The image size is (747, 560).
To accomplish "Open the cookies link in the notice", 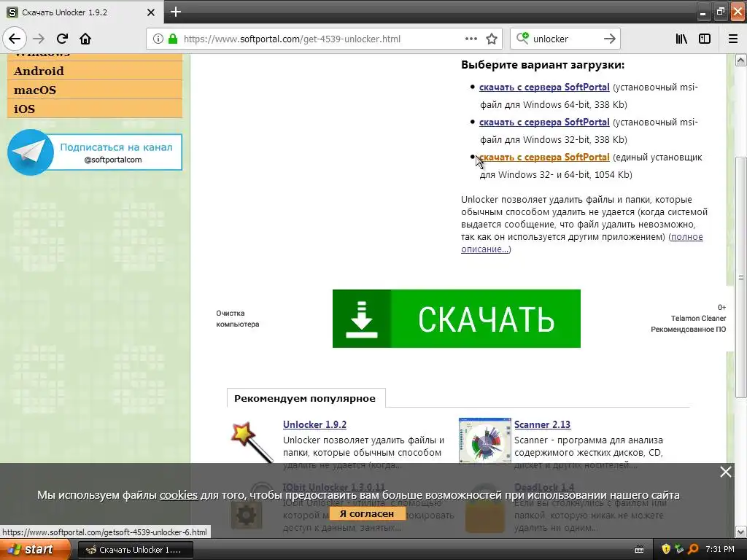I will pyautogui.click(x=178, y=495).
